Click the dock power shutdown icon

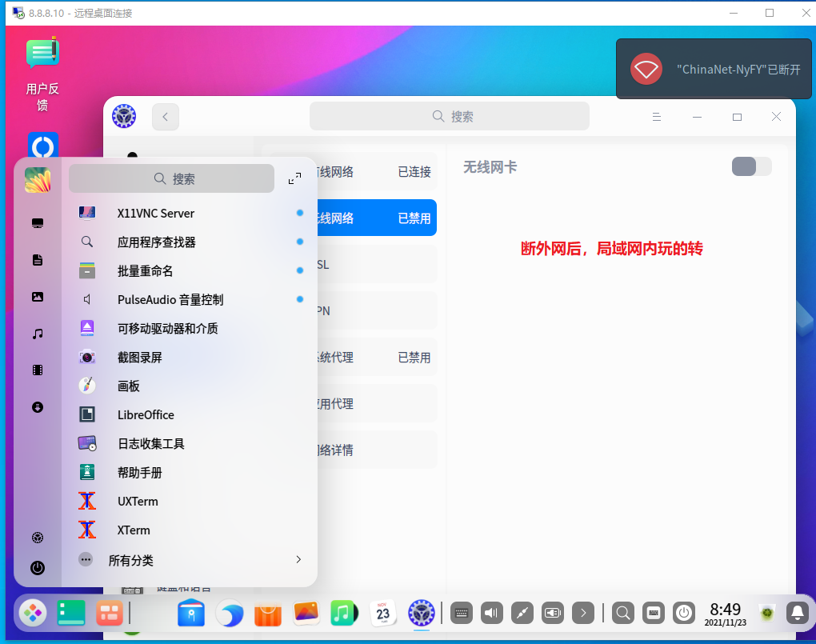684,614
